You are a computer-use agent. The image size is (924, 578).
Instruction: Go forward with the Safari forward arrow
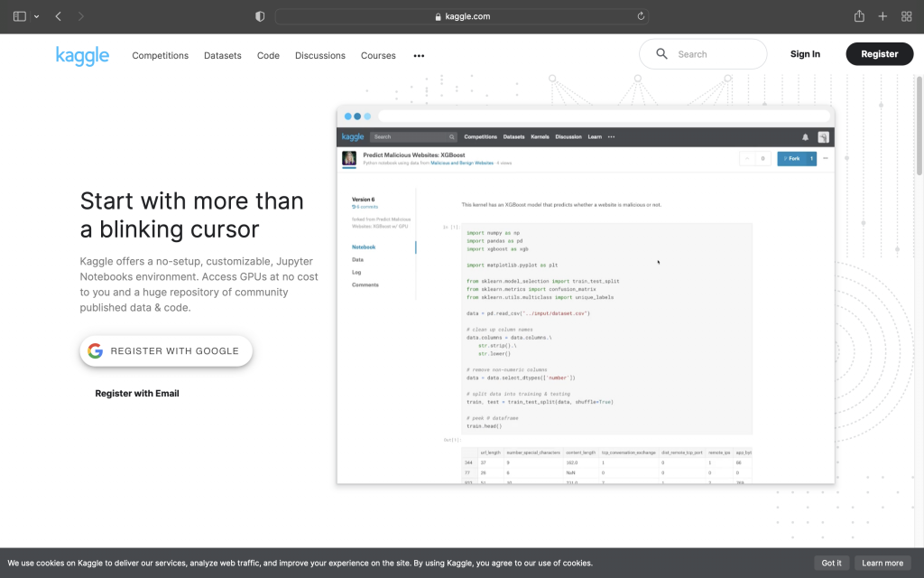coord(80,16)
